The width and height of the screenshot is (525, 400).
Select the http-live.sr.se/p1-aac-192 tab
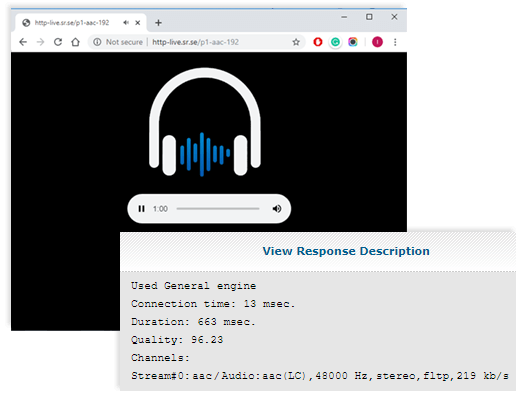coord(72,23)
